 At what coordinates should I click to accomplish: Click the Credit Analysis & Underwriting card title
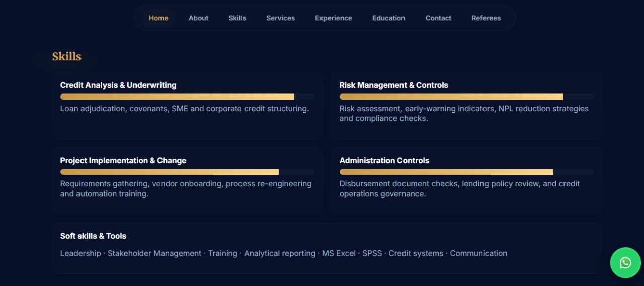pos(118,85)
